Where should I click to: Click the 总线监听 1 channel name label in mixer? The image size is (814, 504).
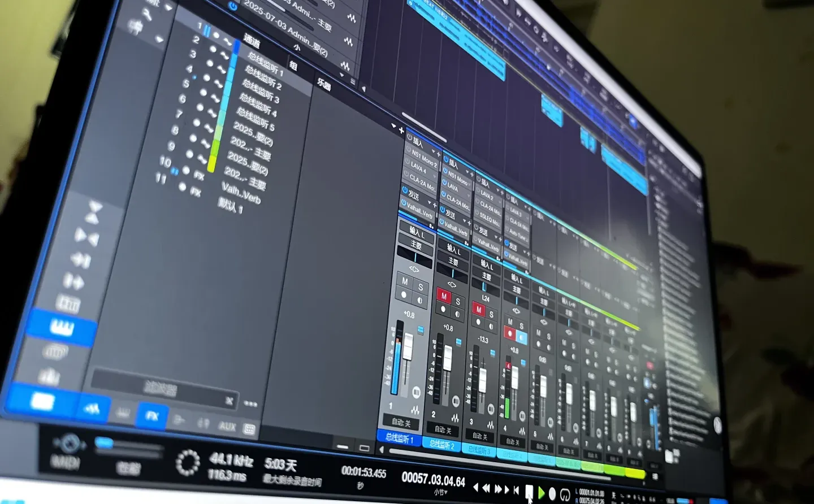pos(399,438)
